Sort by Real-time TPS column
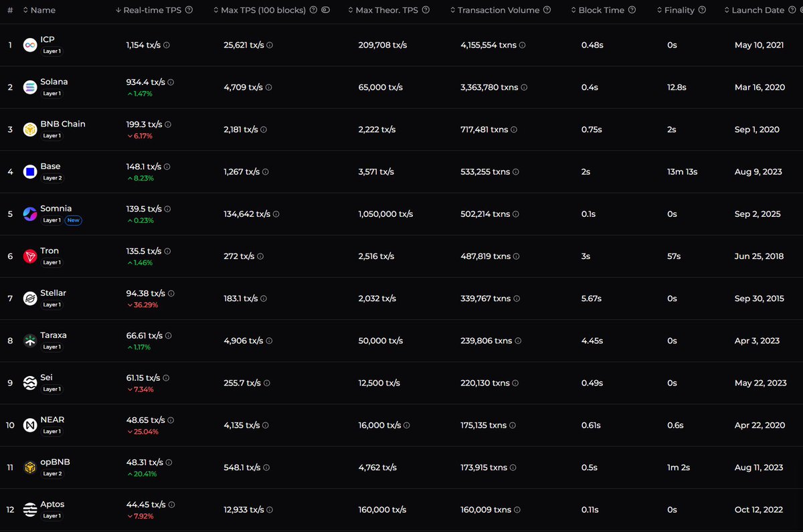Screen dimensions: 803x532 (149, 10)
